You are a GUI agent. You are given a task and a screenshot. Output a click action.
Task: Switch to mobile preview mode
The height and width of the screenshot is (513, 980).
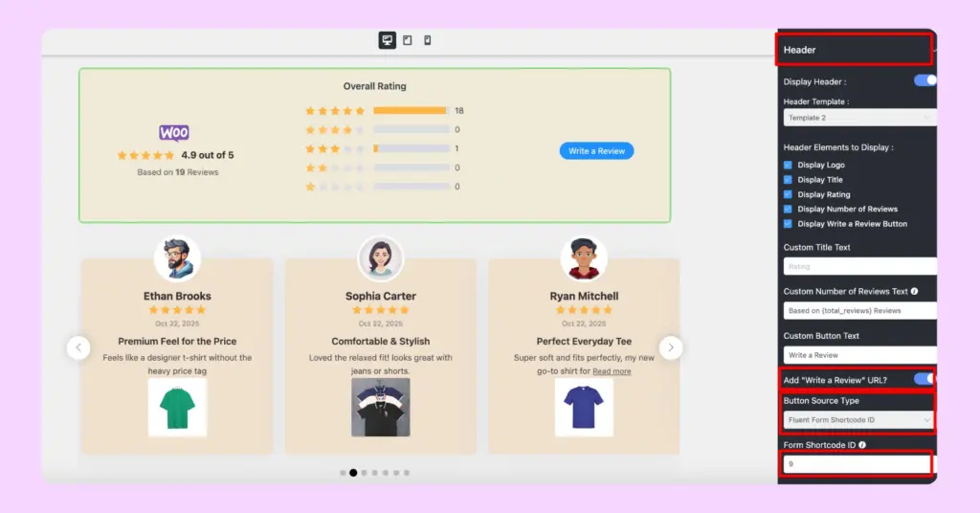point(427,40)
